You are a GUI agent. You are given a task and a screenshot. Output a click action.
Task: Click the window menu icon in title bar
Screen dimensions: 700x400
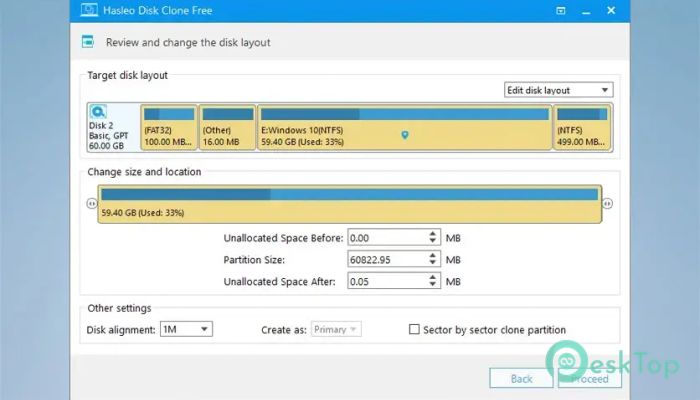click(561, 10)
